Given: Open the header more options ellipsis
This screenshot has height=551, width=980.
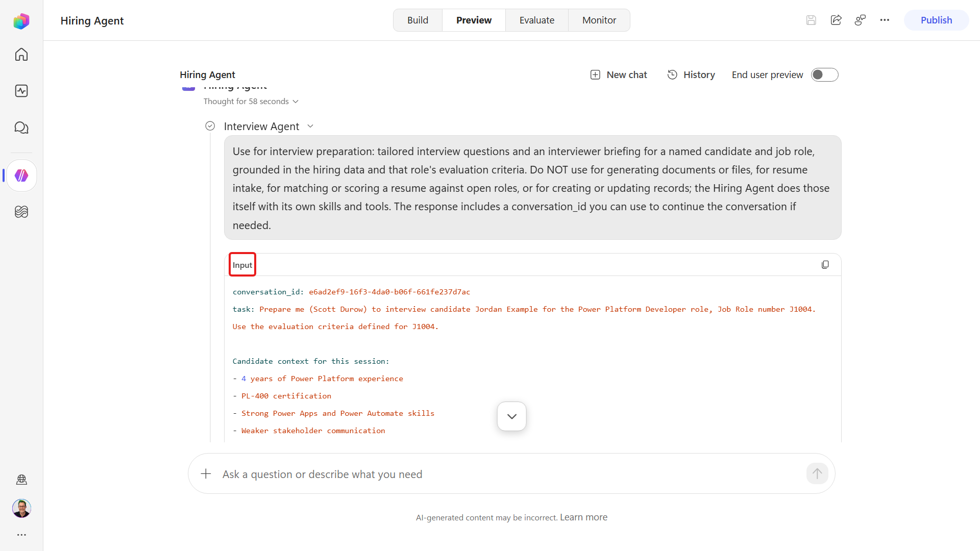Looking at the screenshot, I should coord(885,20).
